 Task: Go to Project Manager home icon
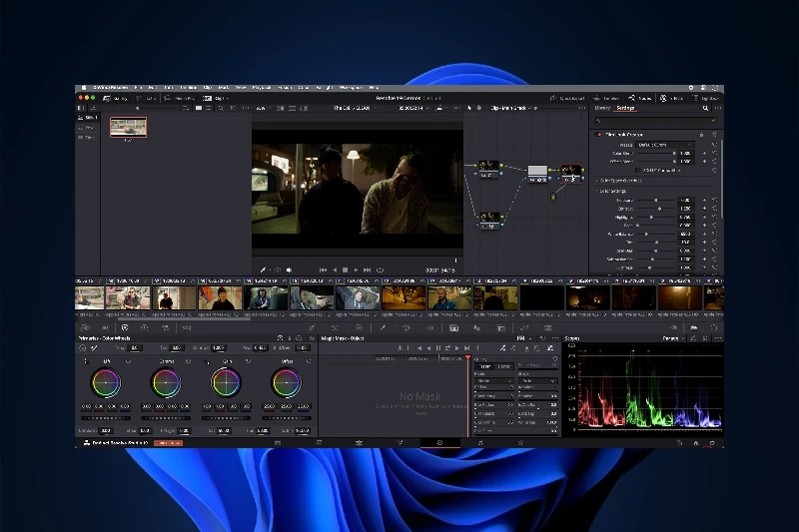tap(695, 443)
